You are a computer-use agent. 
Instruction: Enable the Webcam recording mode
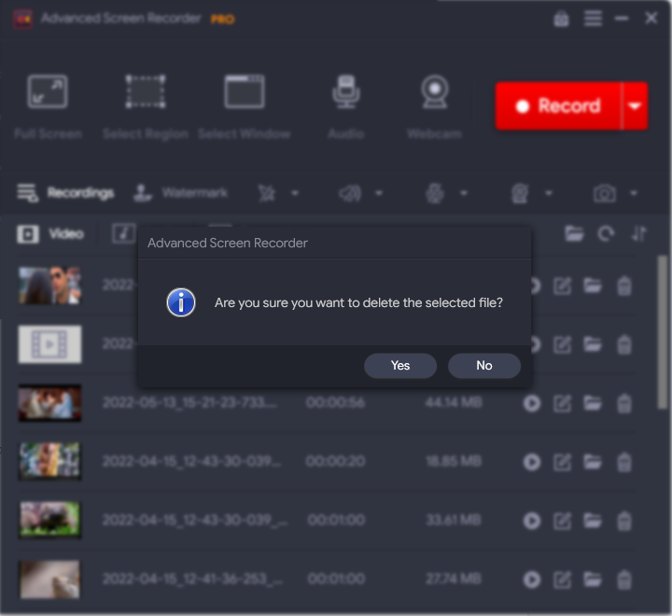pyautogui.click(x=434, y=105)
